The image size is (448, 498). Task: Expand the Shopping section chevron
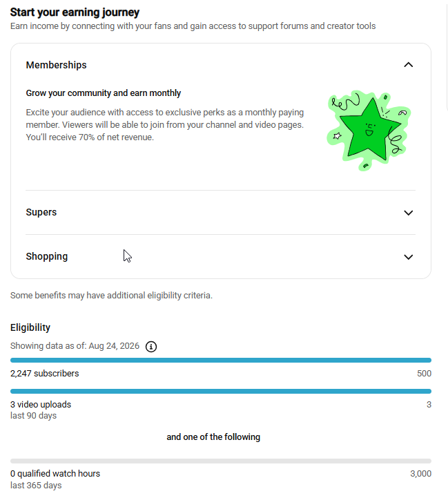click(409, 257)
